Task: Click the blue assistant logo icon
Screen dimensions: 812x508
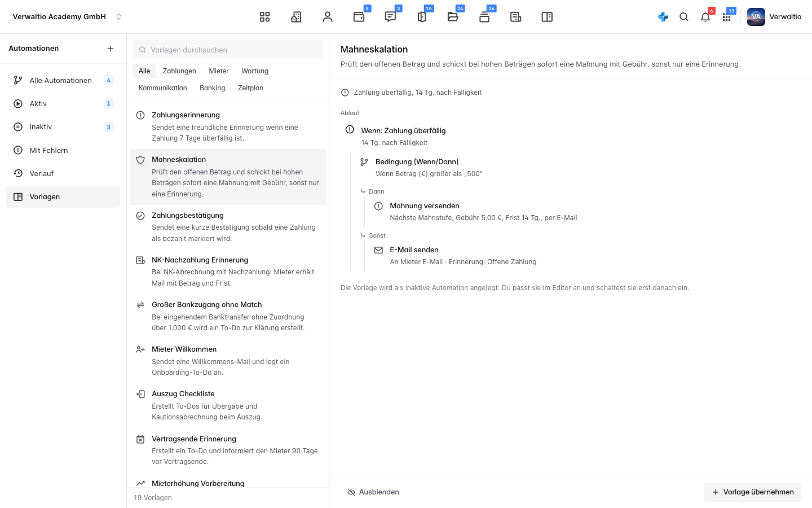Action: click(x=663, y=17)
